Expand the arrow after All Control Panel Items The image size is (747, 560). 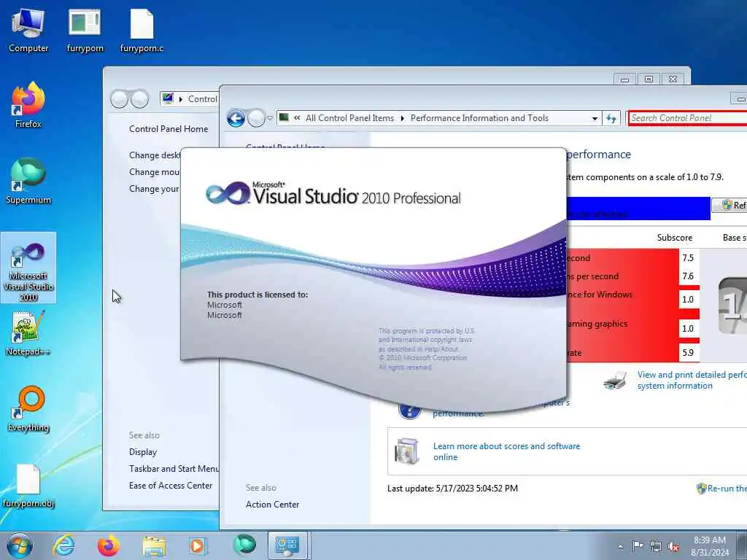(403, 118)
